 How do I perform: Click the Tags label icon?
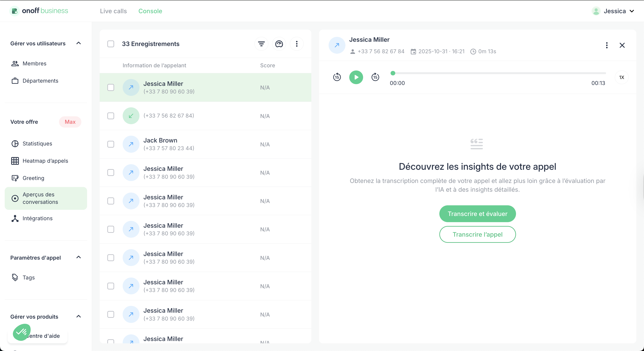click(x=15, y=278)
